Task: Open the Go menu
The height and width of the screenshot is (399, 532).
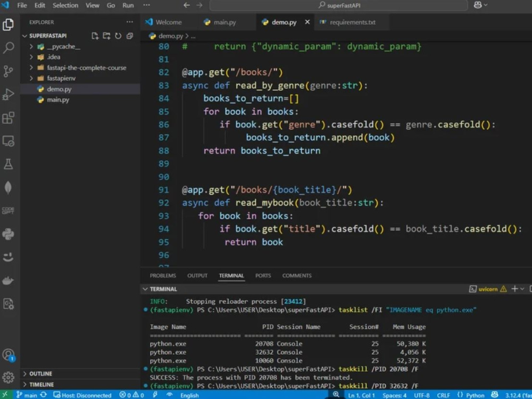Action: 111,5
